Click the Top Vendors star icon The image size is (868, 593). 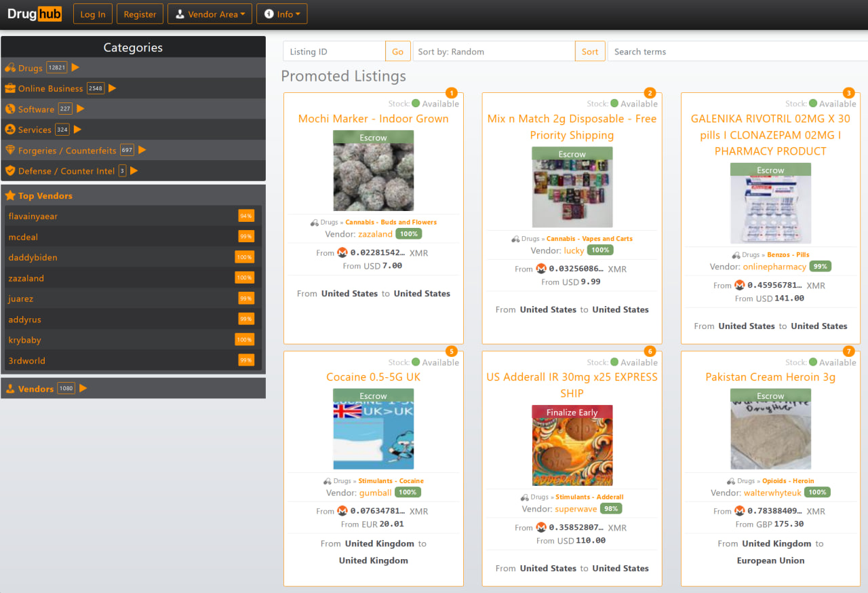click(10, 195)
